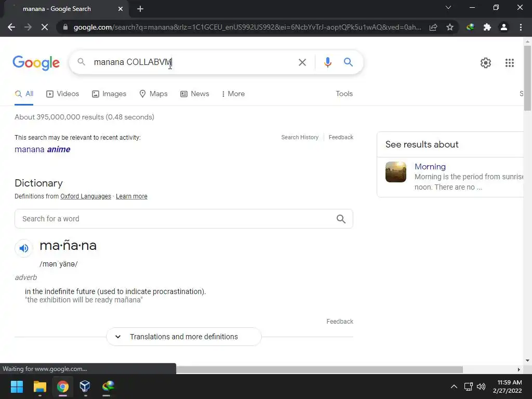532x399 pixels.
Task: Play pronunciation with speaker icon
Action: click(24, 248)
